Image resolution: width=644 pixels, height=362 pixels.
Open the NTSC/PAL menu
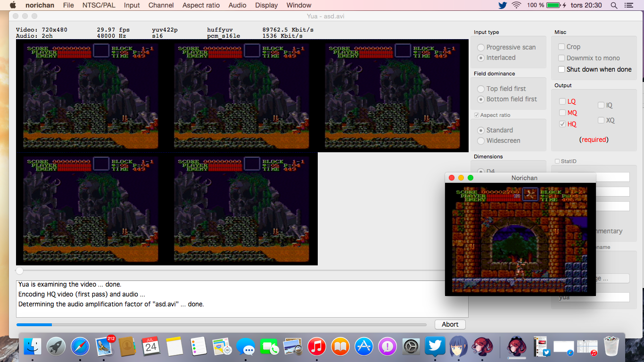tap(99, 5)
